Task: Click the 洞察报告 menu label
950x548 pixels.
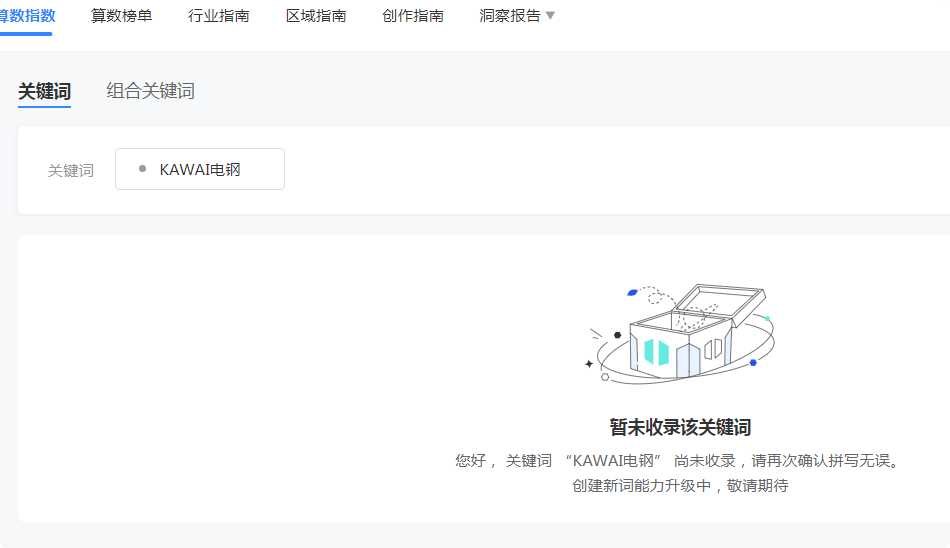Action: 509,16
